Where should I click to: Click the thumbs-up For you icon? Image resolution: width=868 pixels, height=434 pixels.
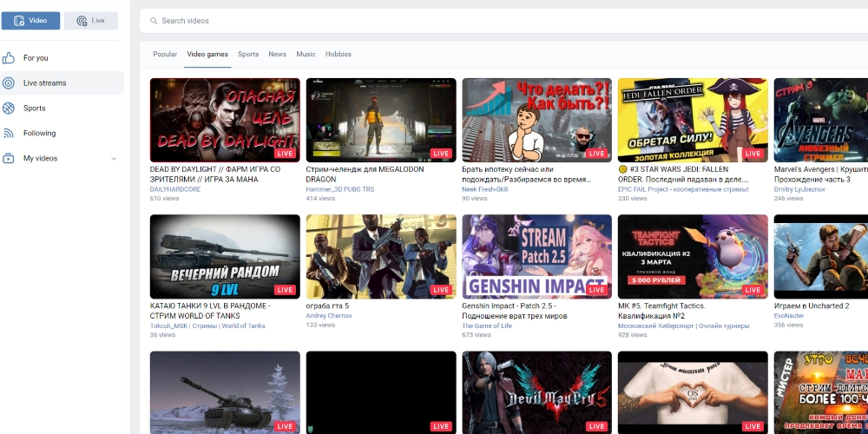click(x=9, y=58)
